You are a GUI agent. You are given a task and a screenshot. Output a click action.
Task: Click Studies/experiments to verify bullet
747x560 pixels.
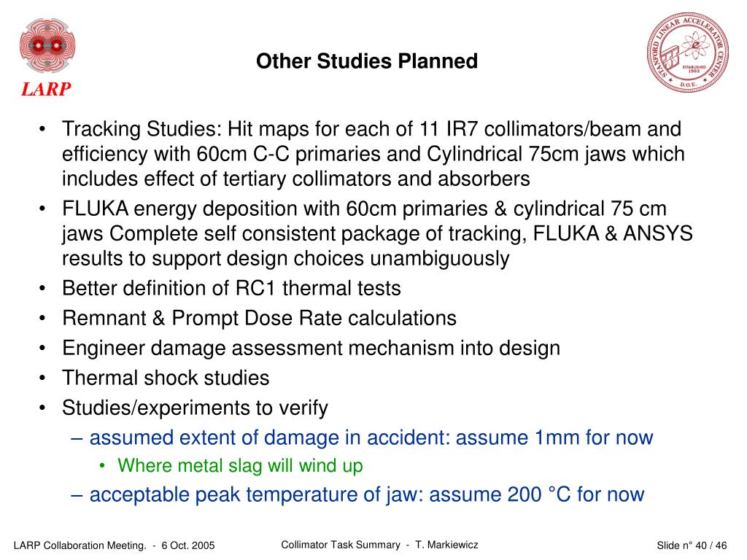(195, 408)
